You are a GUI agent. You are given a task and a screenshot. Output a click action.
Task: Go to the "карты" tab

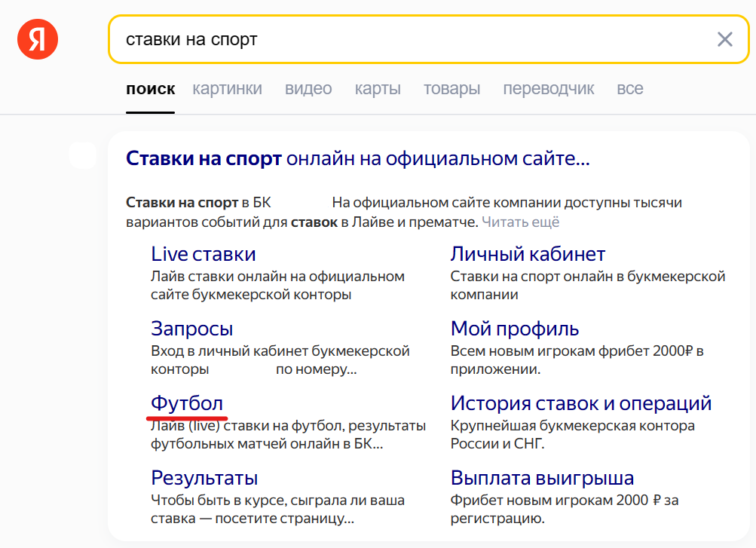(x=378, y=89)
